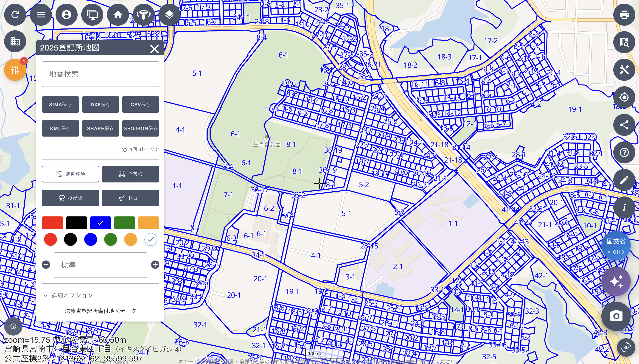The height and width of the screenshot is (364, 639).
Task: Open the layers stack icon
Action: 169,15
